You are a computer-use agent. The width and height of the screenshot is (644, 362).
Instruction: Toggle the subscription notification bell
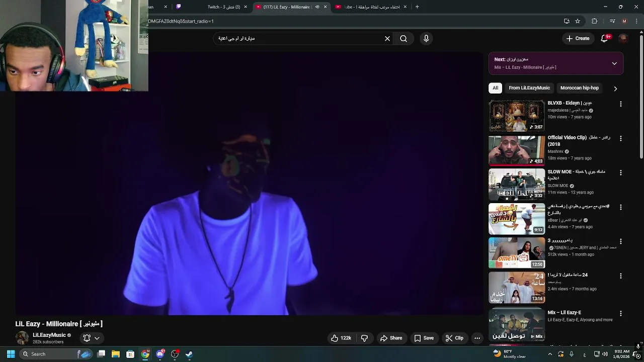coord(87,338)
